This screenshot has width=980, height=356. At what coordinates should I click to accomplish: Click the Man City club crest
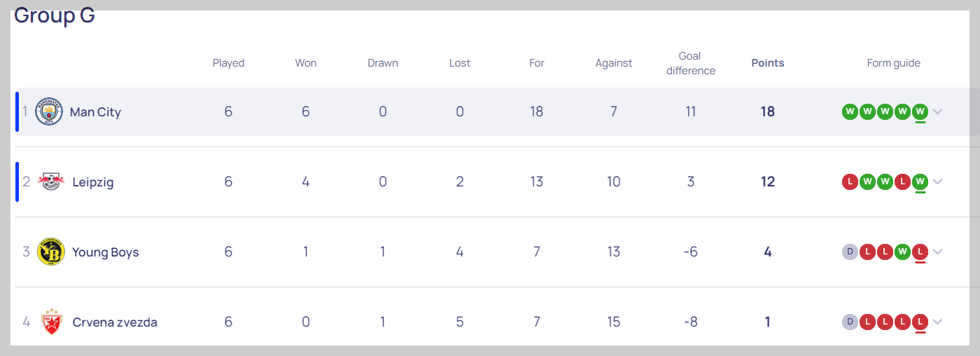click(x=49, y=111)
